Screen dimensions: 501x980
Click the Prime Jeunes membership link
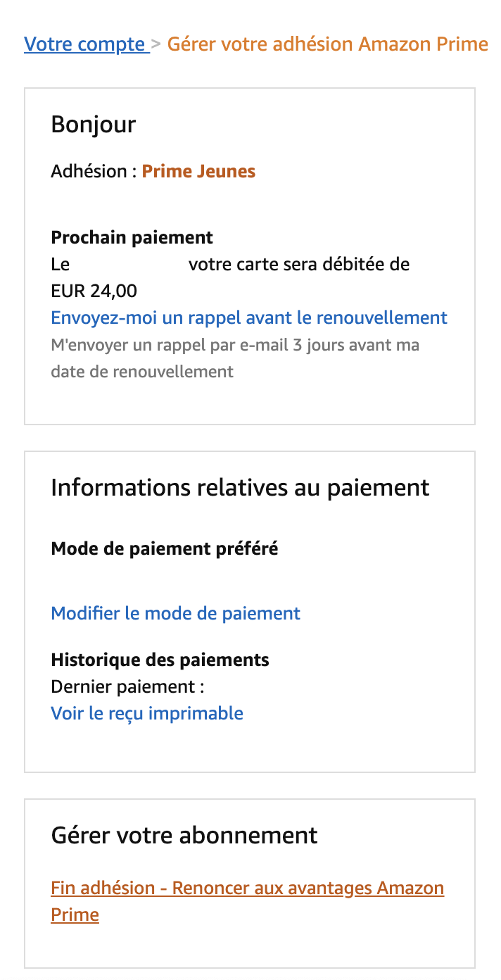pos(199,171)
